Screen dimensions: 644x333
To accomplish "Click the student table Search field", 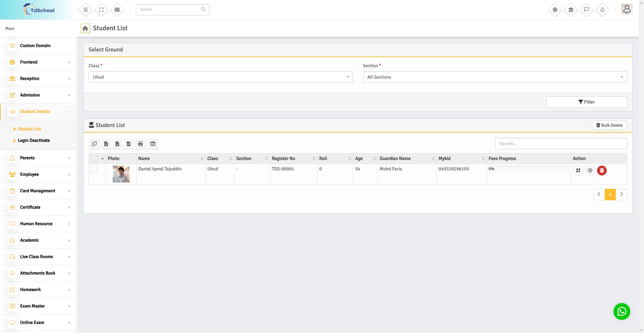I will [560, 143].
